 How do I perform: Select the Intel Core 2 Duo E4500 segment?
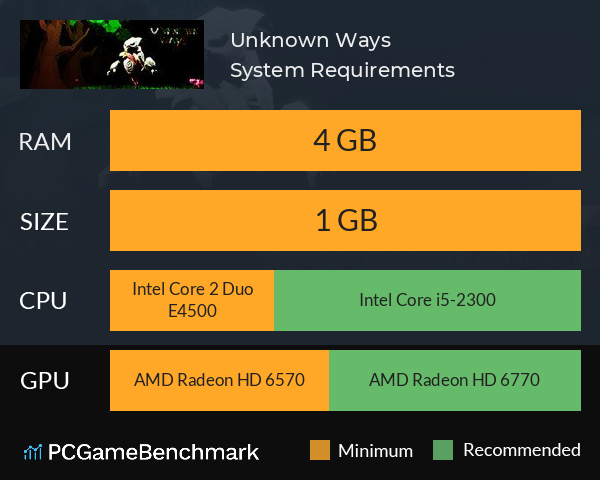192,300
